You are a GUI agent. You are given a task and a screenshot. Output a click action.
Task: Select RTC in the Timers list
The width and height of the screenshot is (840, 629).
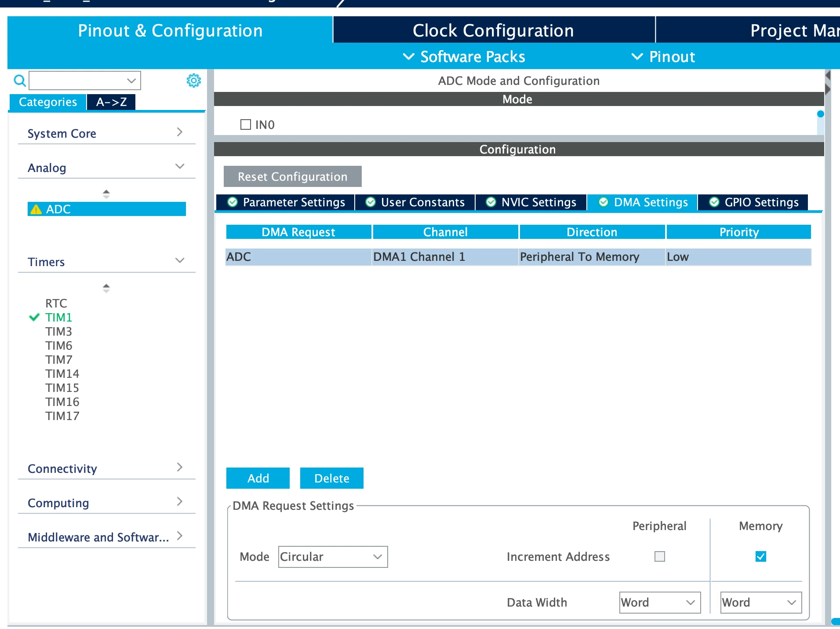click(56, 303)
